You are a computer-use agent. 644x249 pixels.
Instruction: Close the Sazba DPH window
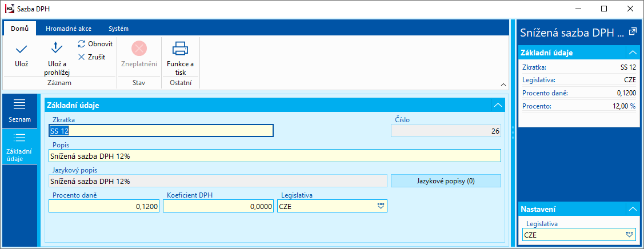630,8
